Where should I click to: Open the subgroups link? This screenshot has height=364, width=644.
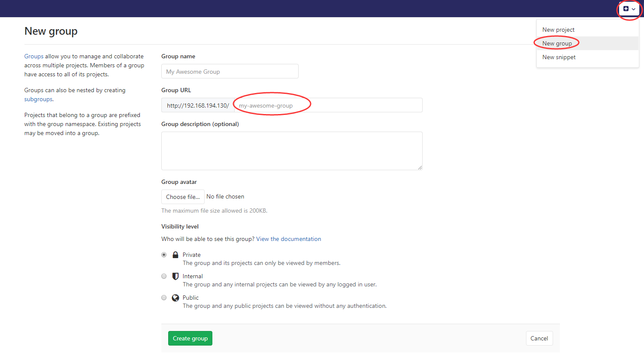(38, 99)
